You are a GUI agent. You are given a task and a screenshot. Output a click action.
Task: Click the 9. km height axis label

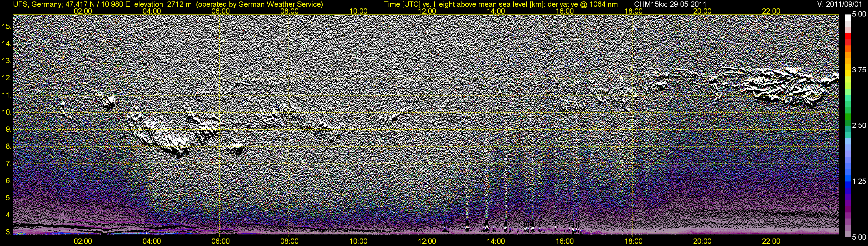[8, 129]
